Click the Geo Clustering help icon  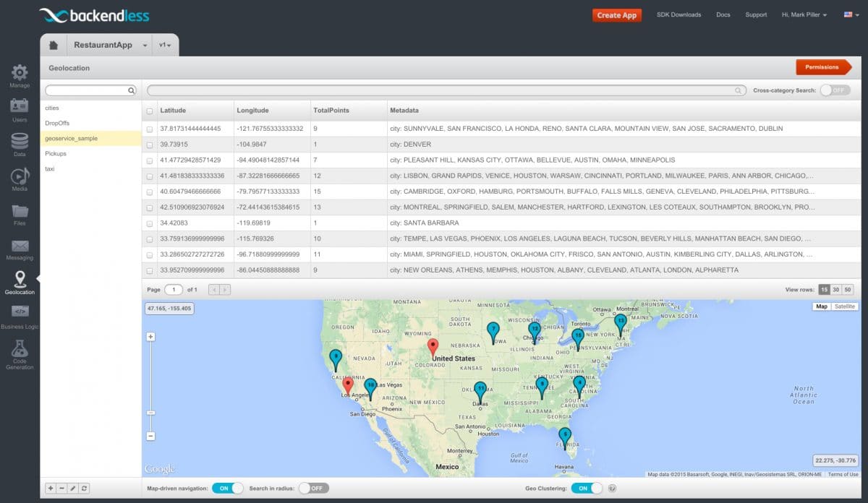pyautogui.click(x=612, y=489)
